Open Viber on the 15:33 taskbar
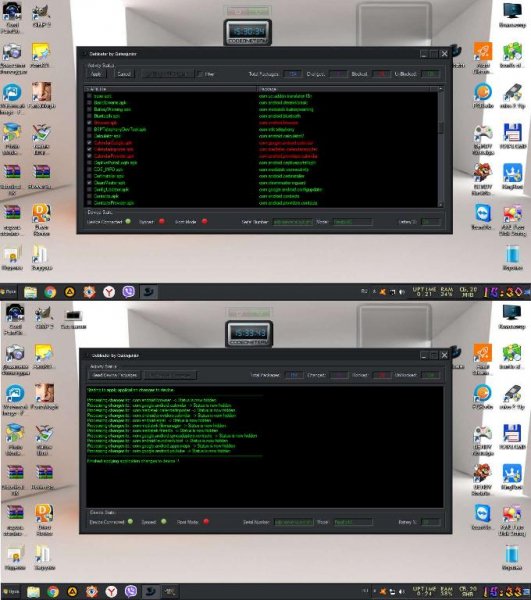 click(x=131, y=592)
